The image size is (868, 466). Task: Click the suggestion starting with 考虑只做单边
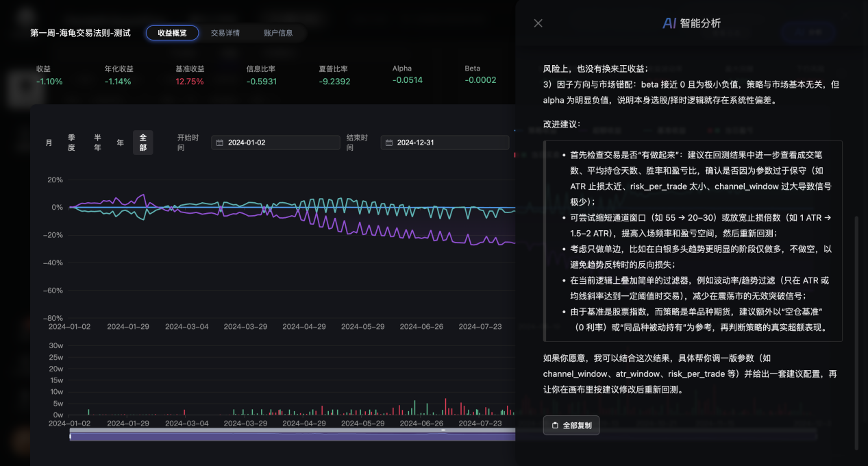[x=701, y=257]
